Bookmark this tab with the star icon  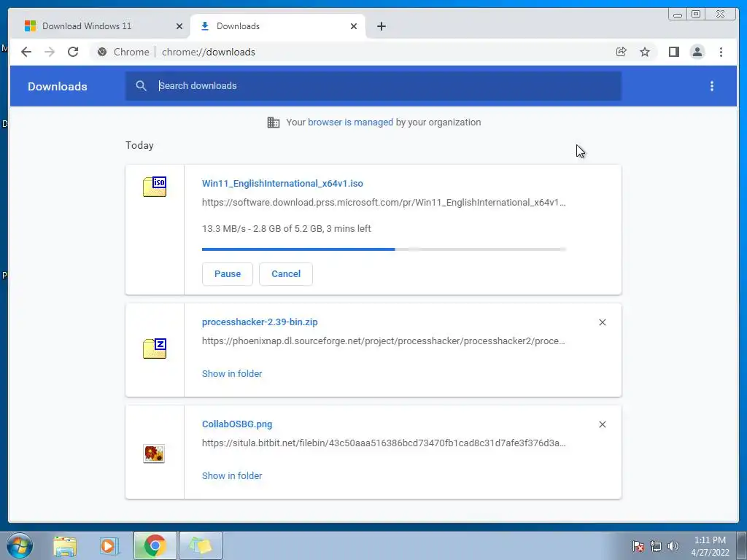point(645,52)
